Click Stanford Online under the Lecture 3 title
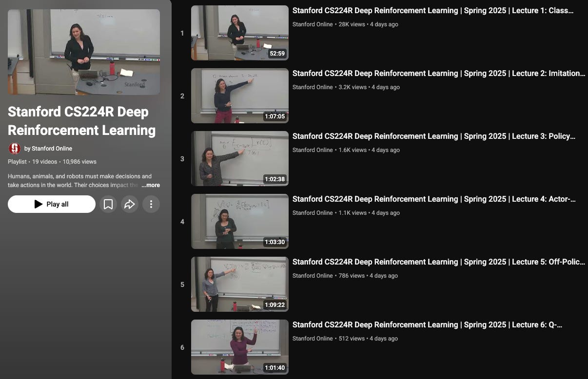 click(x=313, y=150)
